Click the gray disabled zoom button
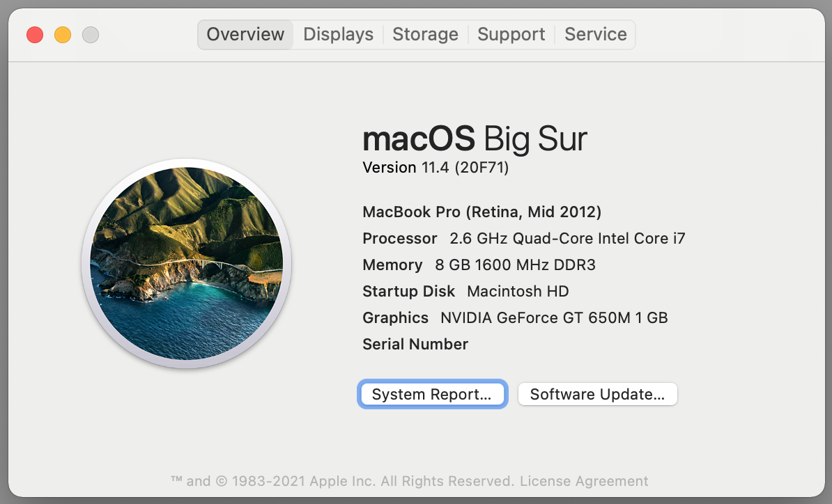Screen dimensions: 832x504 91,34
